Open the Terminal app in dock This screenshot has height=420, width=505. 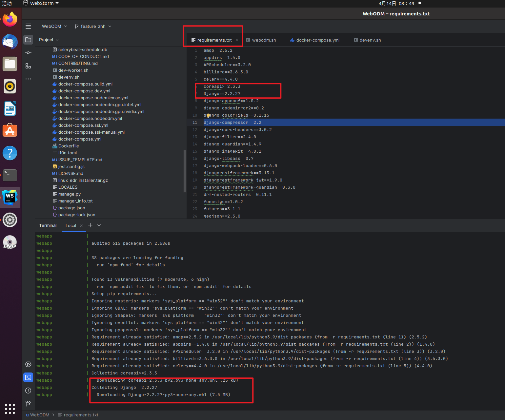pyautogui.click(x=10, y=175)
